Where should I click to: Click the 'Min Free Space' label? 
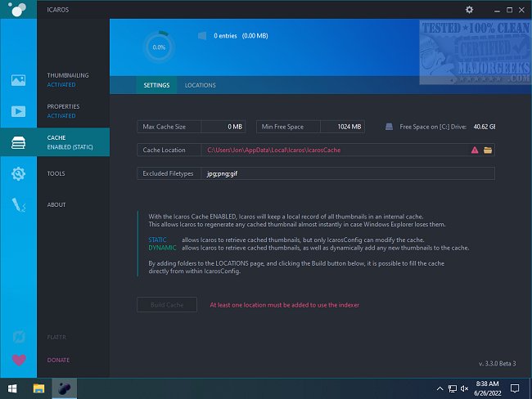coord(282,127)
